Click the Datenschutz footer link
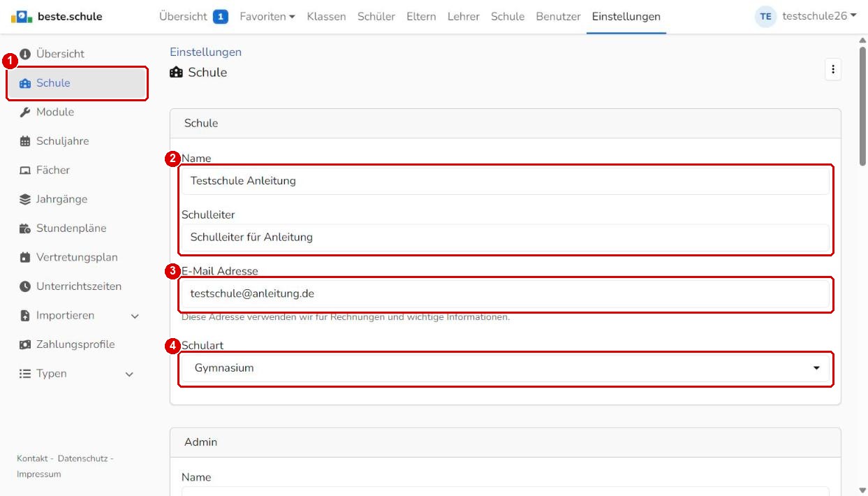This screenshot has width=868, height=496. [82, 458]
